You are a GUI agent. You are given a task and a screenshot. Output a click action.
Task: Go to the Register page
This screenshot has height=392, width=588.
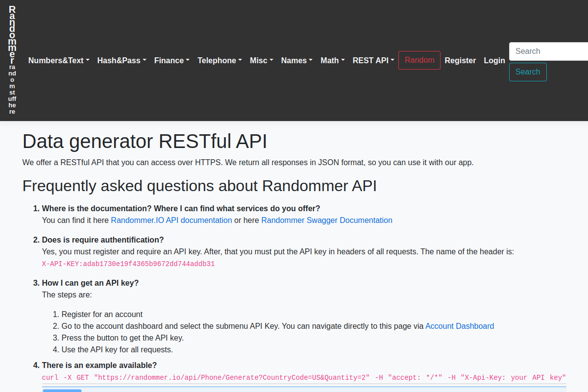coord(460,60)
